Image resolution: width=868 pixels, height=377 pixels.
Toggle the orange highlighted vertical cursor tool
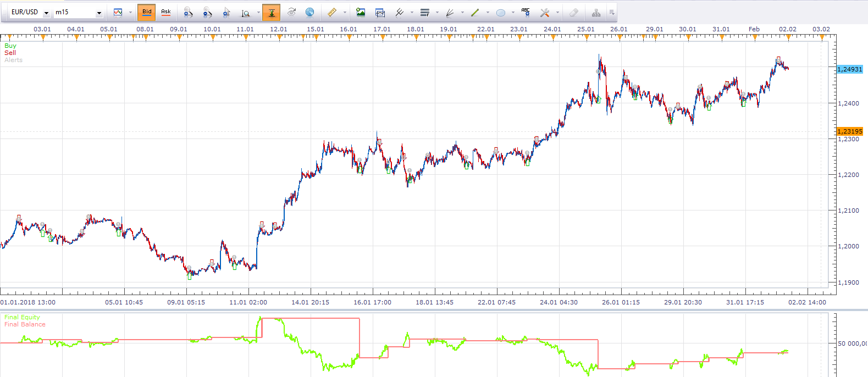tap(272, 12)
